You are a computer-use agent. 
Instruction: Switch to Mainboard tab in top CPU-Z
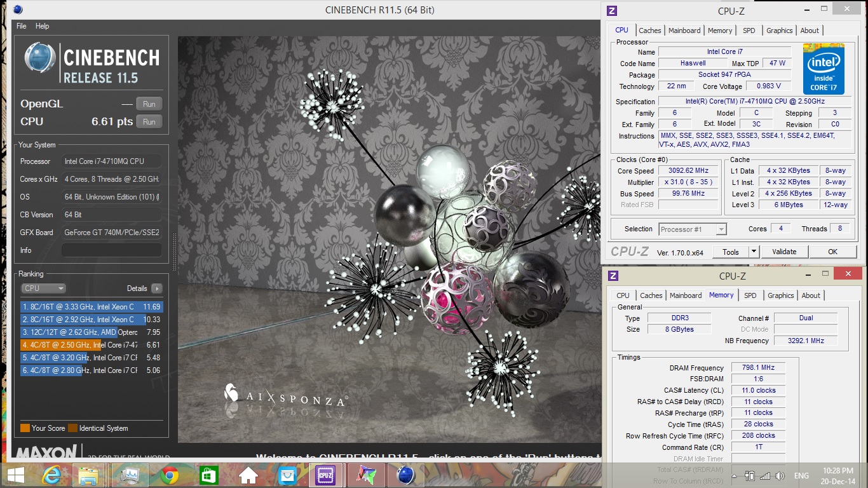(684, 30)
